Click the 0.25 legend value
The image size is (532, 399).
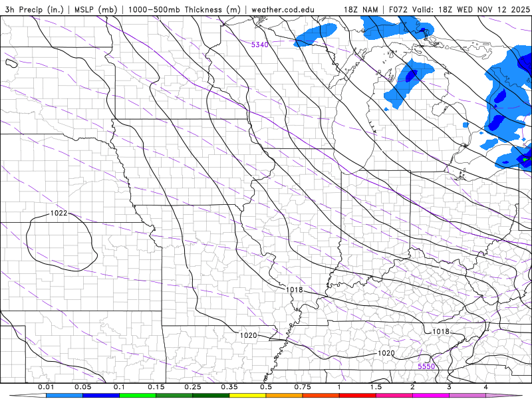coord(193,387)
